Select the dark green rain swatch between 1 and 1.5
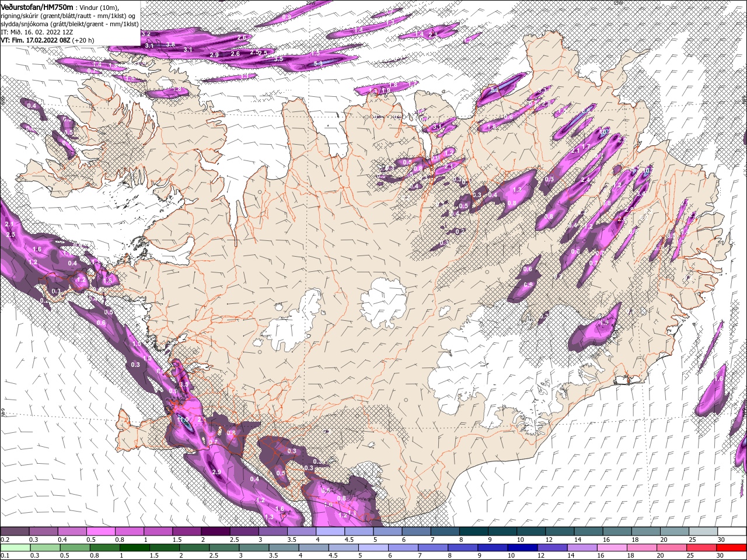The image size is (747, 560). [x=135, y=548]
